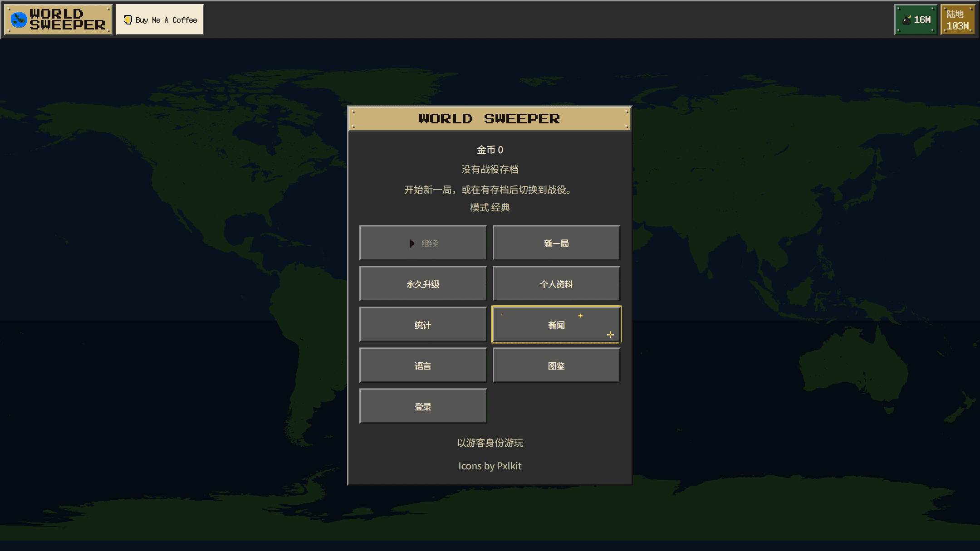This screenshot has height=551, width=980.
Task: Click the 陆地 103M land counter badge
Action: click(x=958, y=20)
